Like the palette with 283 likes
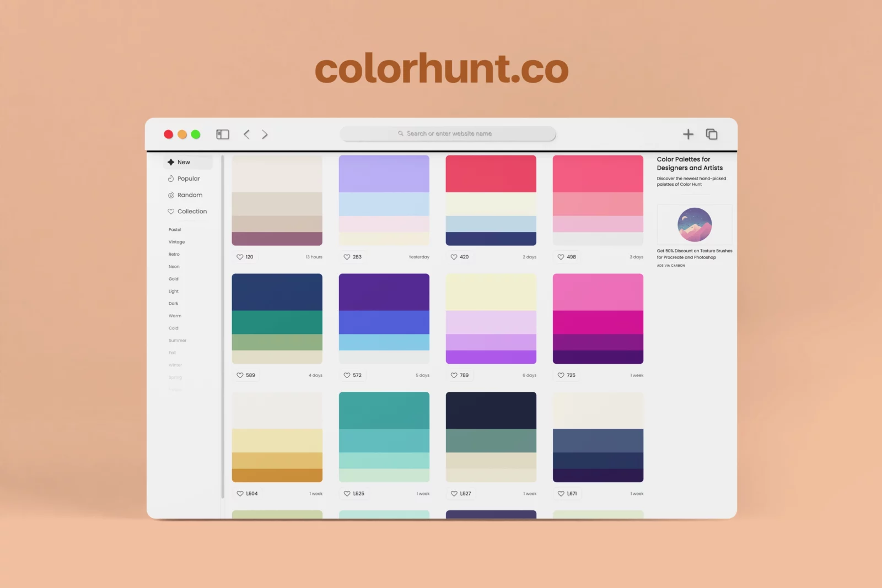This screenshot has width=882, height=588. pos(352,257)
